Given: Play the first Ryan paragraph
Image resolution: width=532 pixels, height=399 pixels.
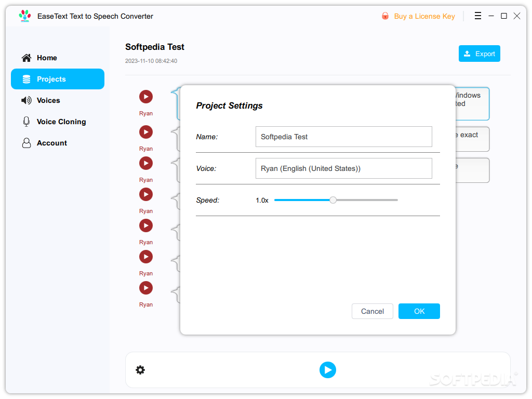Looking at the screenshot, I should click(146, 97).
